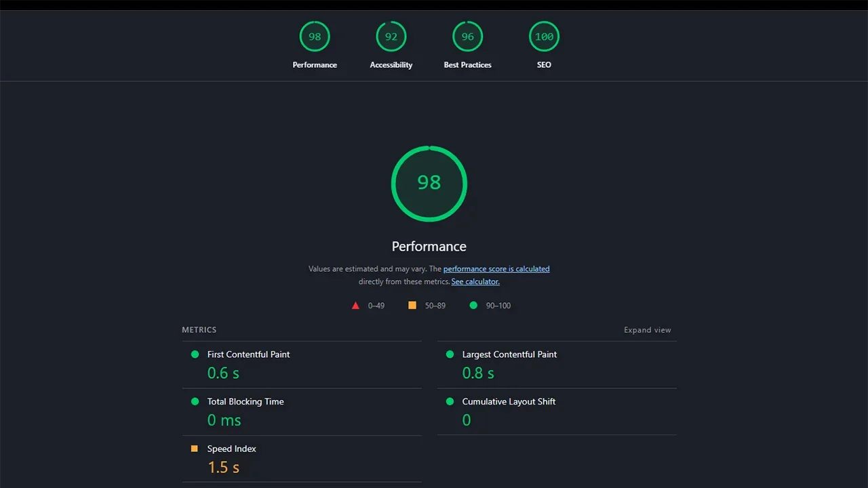Click the green circle 90–100 legend icon
Image resolution: width=868 pixels, height=488 pixels.
point(473,306)
